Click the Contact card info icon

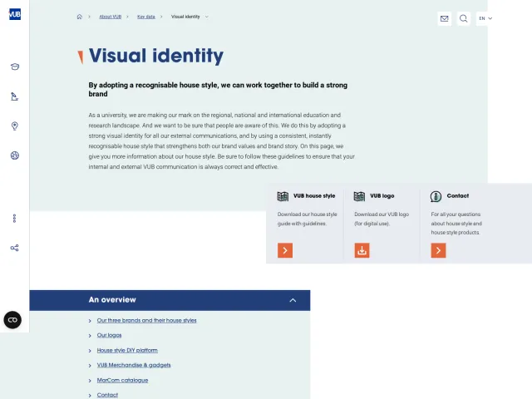[x=436, y=196]
